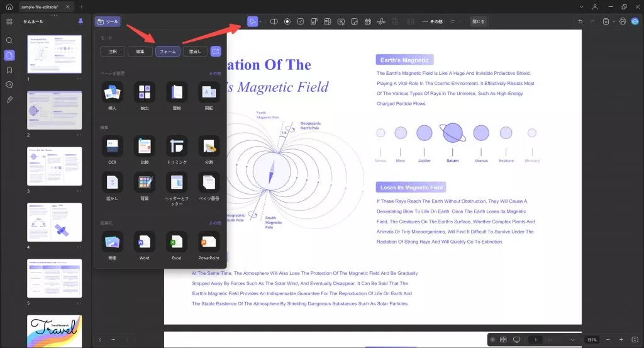Convert the PDF to Excel
The height and width of the screenshot is (348, 644).
click(x=177, y=242)
